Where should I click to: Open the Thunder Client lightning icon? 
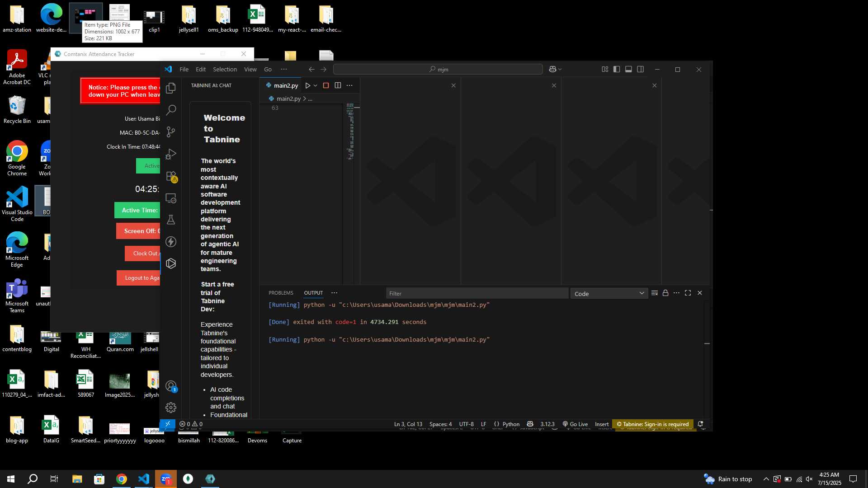pos(171,242)
